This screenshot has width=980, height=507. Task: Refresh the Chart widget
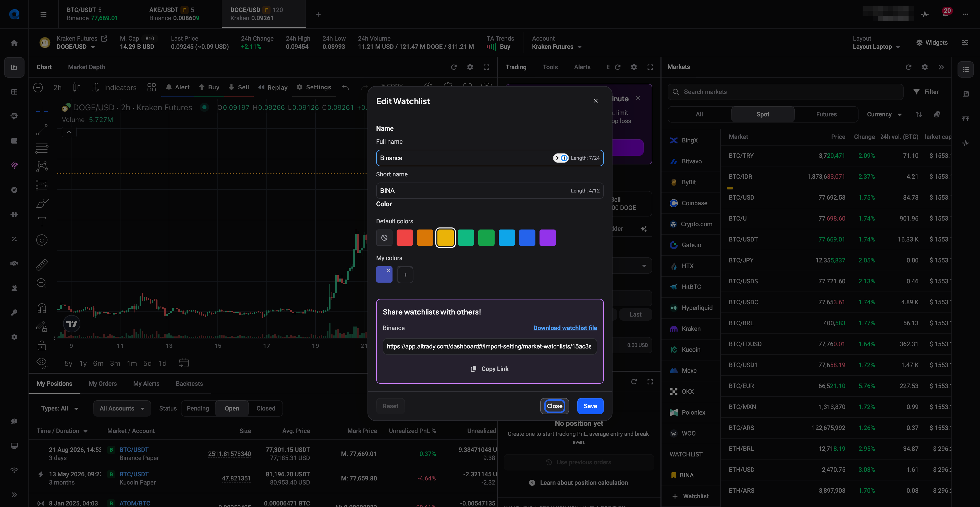click(x=454, y=67)
